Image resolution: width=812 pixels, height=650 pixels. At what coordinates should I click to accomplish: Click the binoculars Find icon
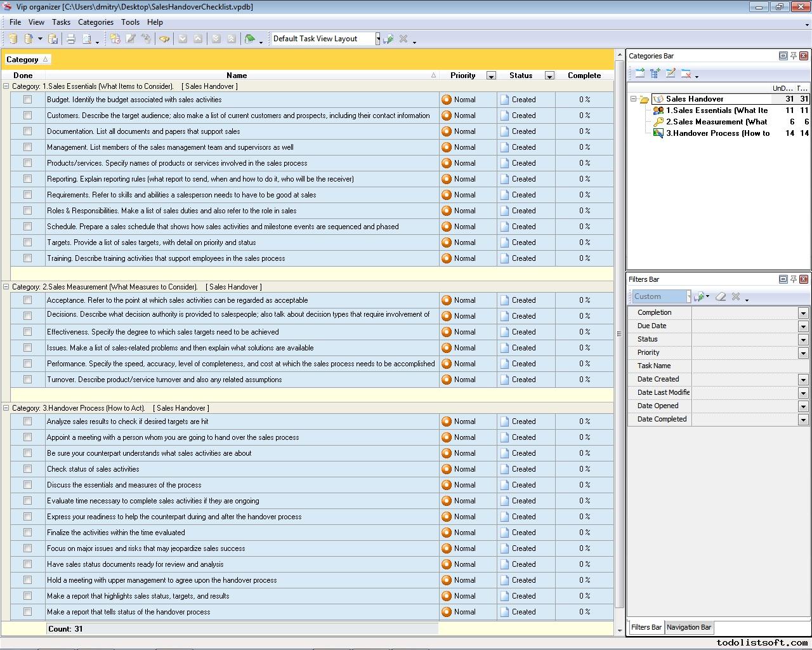point(164,39)
